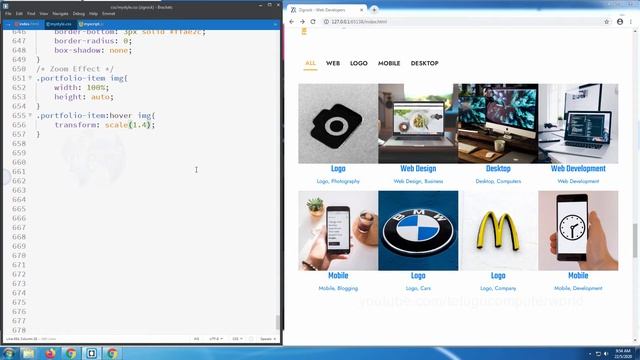This screenshot has width=640, height=360.
Task: Click the Zoom Effect comment line
Action: (x=75, y=69)
